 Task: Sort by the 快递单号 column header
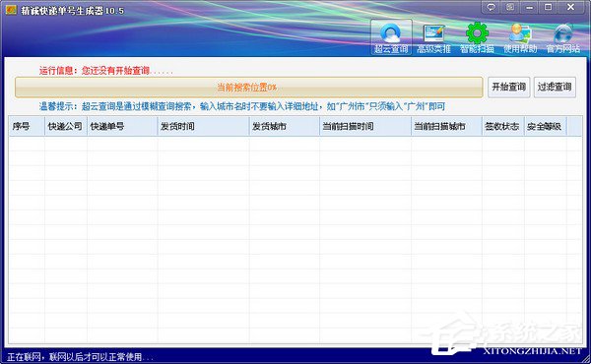coord(122,126)
